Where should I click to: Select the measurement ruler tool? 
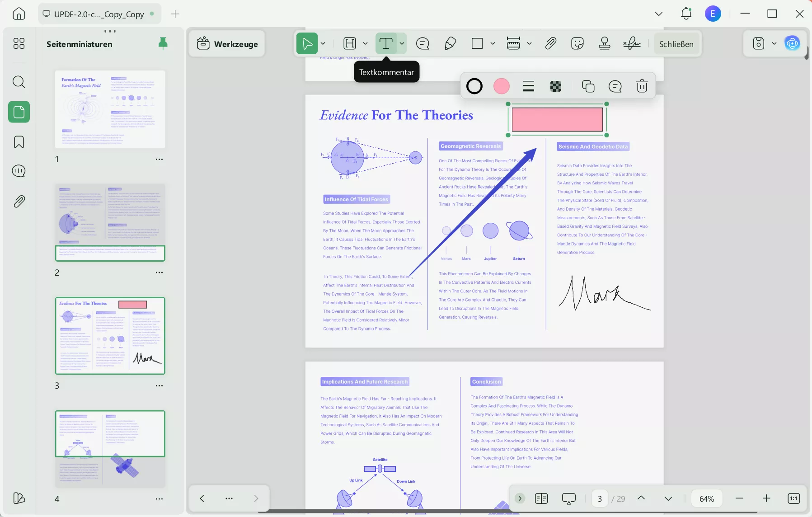tap(513, 44)
